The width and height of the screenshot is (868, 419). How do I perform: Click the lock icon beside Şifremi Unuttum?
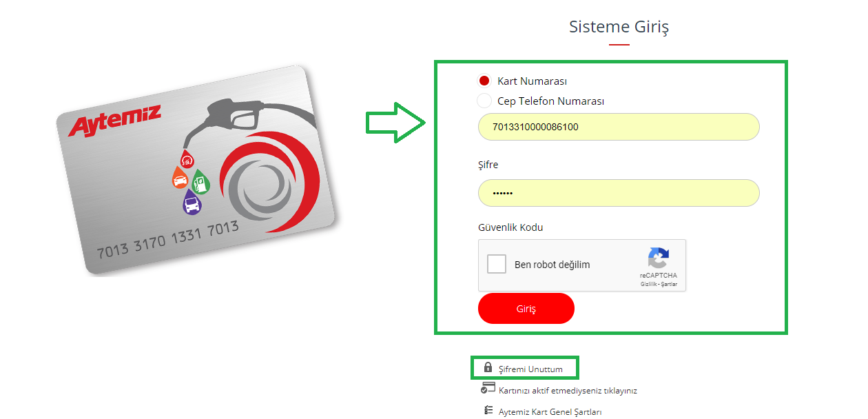488,367
